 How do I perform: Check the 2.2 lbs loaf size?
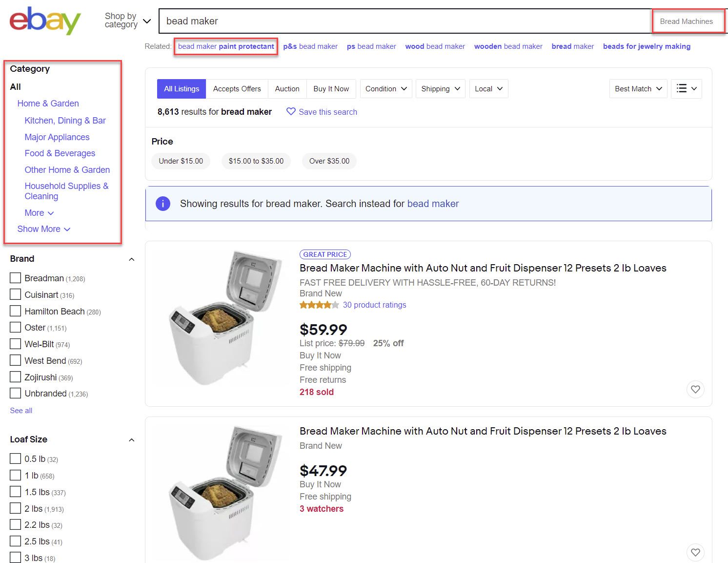coord(16,524)
